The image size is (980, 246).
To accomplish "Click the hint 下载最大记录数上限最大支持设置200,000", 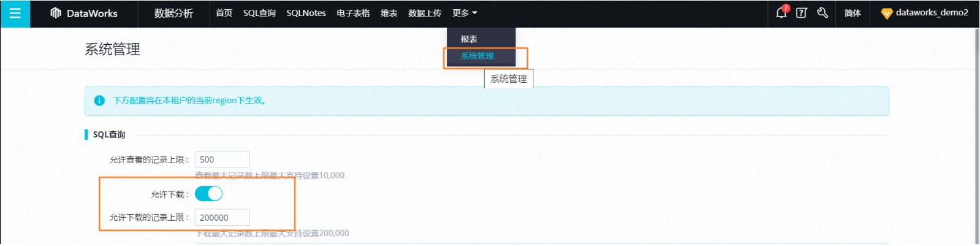I will pos(273,233).
